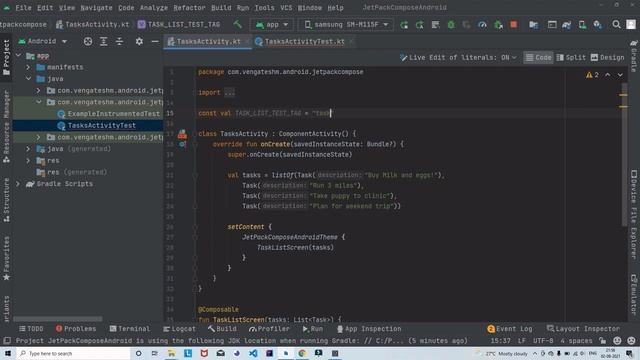
Task: Open the Layout Inspector
Action: click(x=583, y=329)
